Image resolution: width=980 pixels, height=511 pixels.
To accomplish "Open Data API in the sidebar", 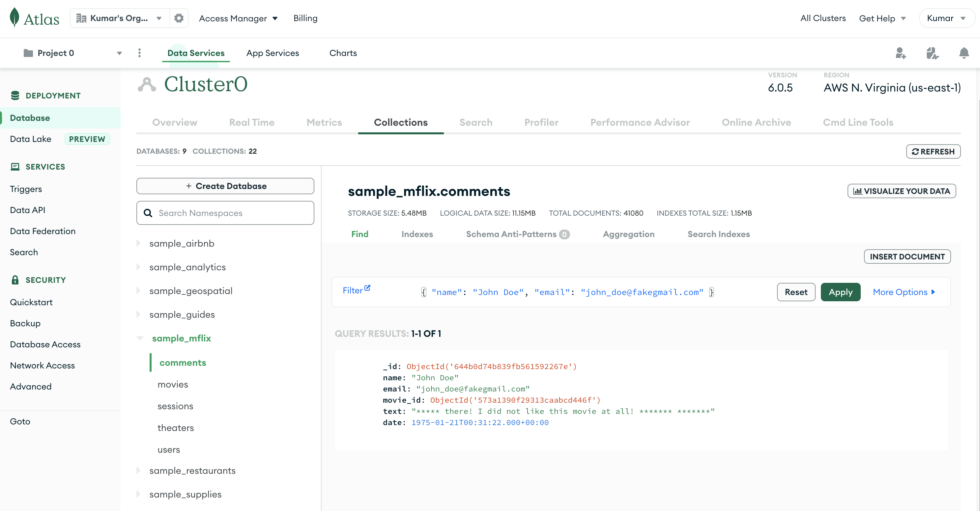I will coord(27,210).
